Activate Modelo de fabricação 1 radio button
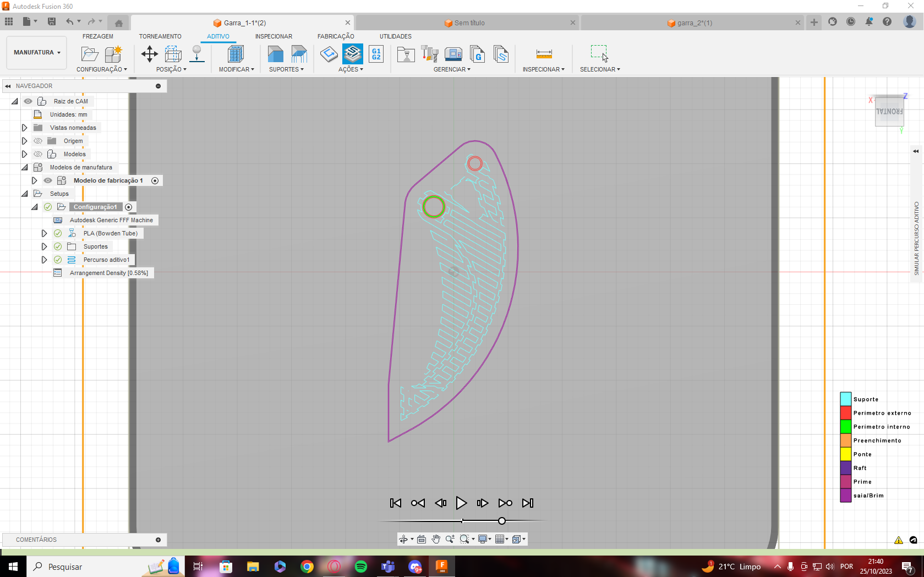This screenshot has width=924, height=577. 155,180
